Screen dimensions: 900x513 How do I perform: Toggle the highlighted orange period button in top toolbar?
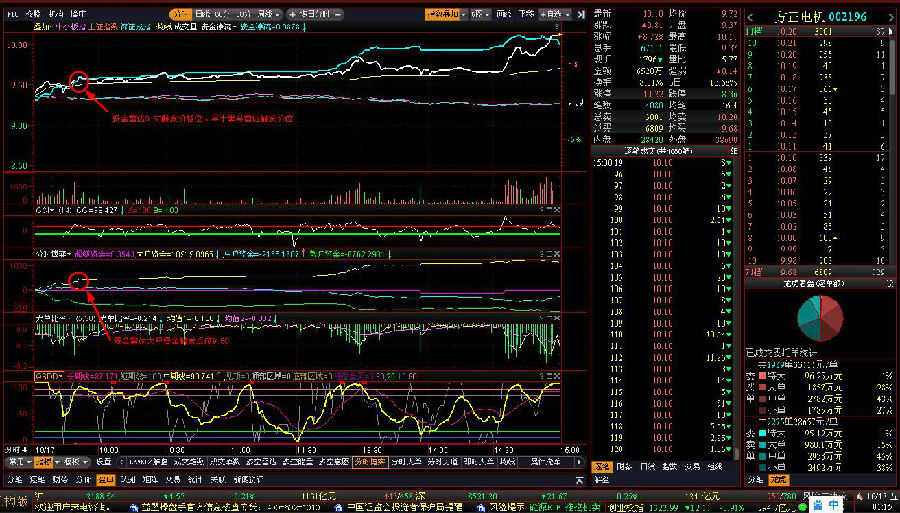[179, 15]
